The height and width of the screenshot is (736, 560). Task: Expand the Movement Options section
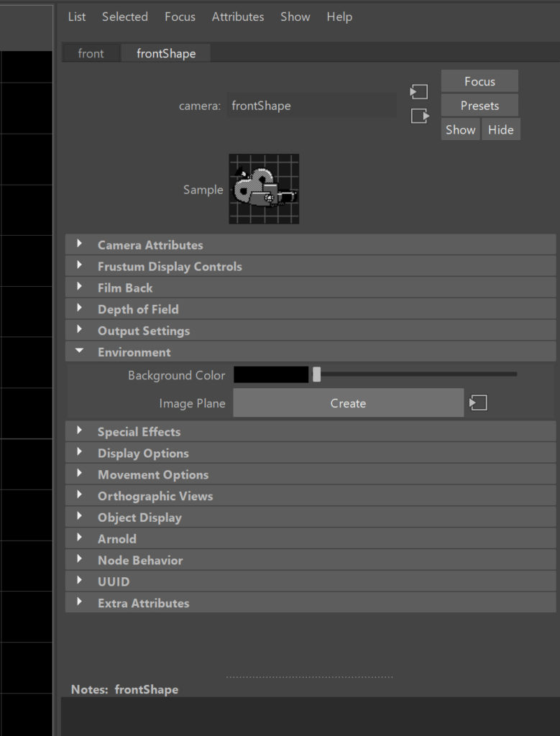click(311, 474)
